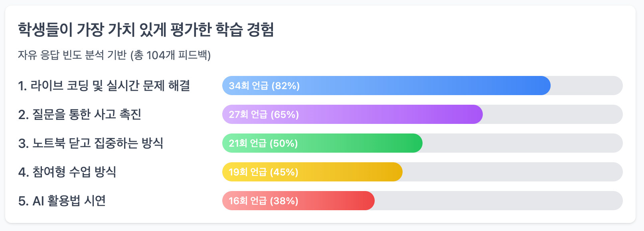Viewport: 644px width, 231px height.
Task: Select the row label 질문을 통한 사고 촉진
Action: 80,114
